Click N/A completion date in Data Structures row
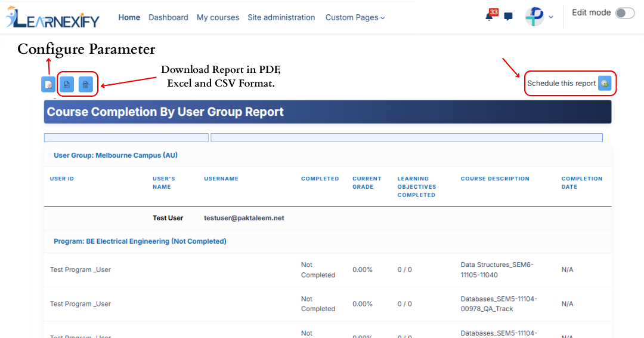Image resolution: width=644 pixels, height=338 pixels. click(x=567, y=270)
